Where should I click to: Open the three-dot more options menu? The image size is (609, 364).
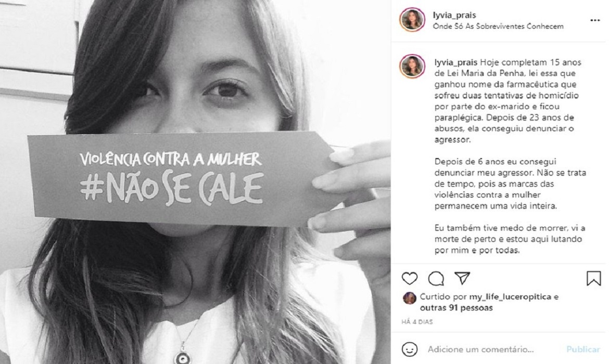594,20
